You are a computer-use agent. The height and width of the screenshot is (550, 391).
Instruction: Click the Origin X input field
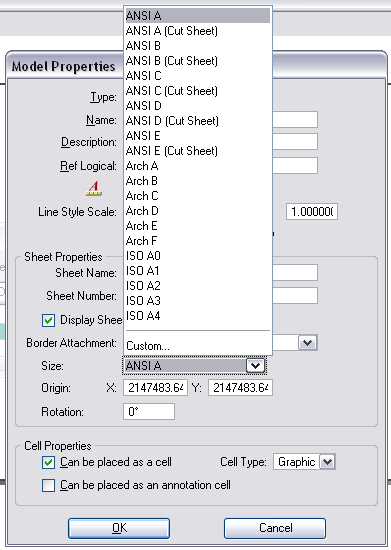(x=155, y=388)
